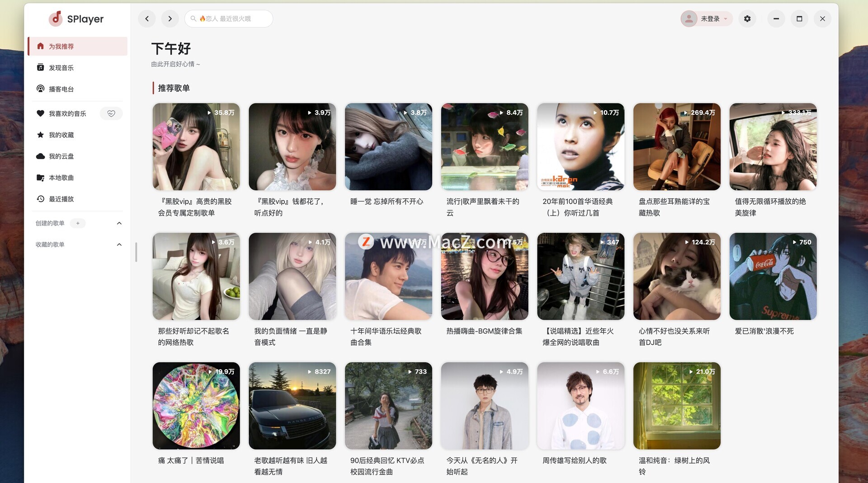Collapse the 创建的歌单 section
The image size is (868, 483).
point(119,223)
